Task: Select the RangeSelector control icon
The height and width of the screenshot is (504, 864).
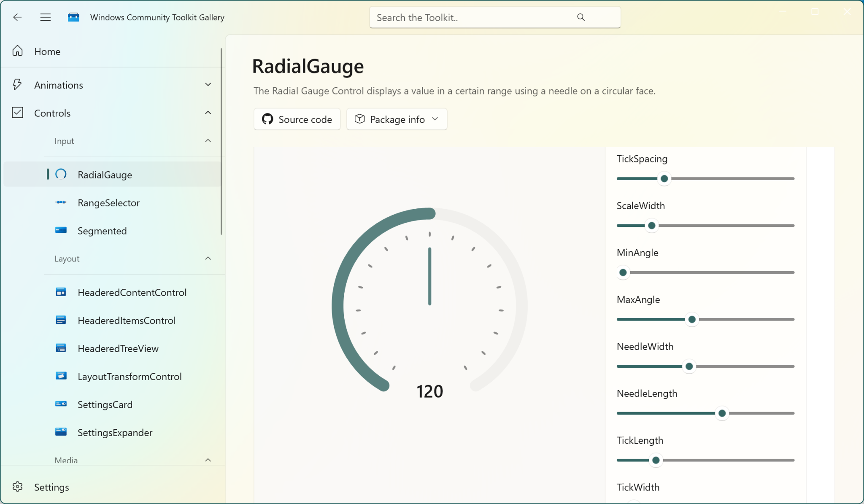Action: pyautogui.click(x=61, y=202)
